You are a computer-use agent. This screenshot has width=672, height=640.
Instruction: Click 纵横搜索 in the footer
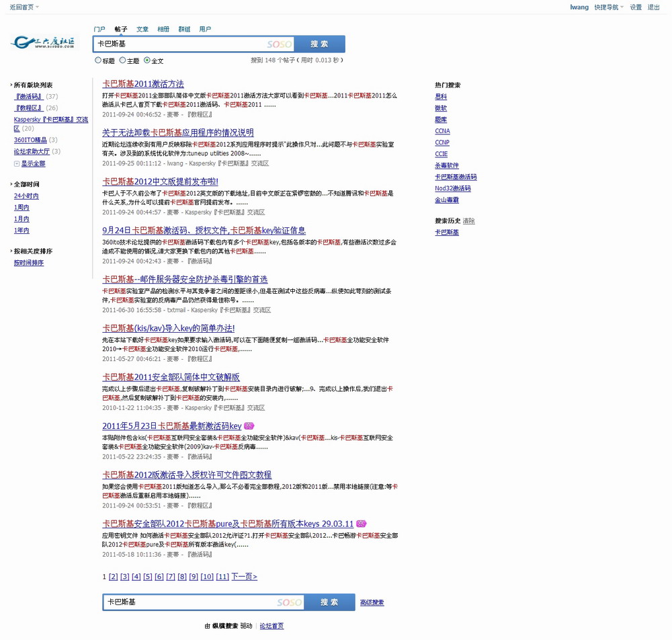pos(225,626)
